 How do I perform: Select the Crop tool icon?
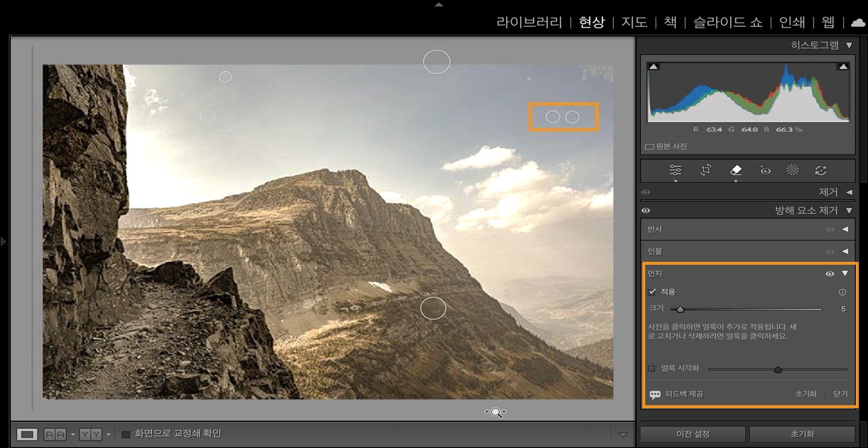tap(705, 170)
